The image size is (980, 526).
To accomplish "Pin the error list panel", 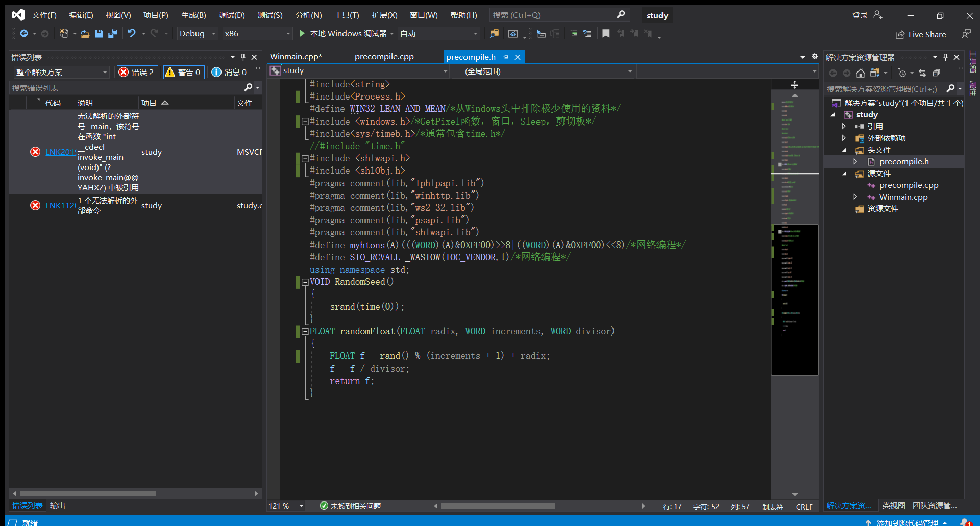I will click(243, 57).
